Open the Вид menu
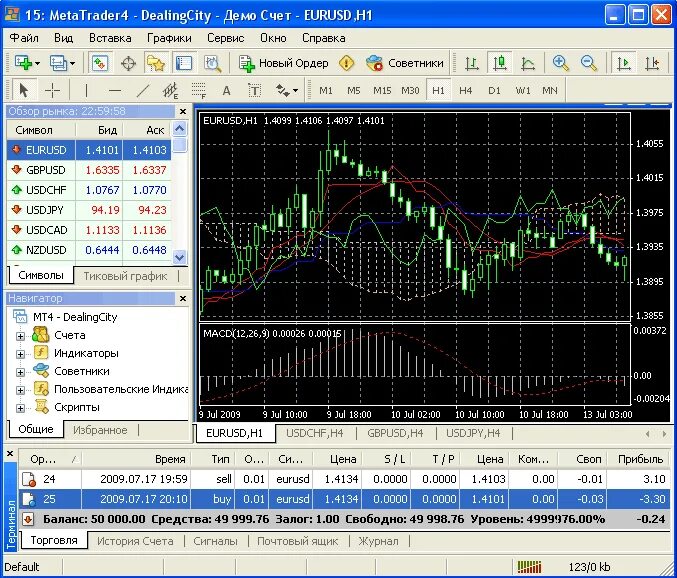The height and width of the screenshot is (578, 677). click(63, 38)
